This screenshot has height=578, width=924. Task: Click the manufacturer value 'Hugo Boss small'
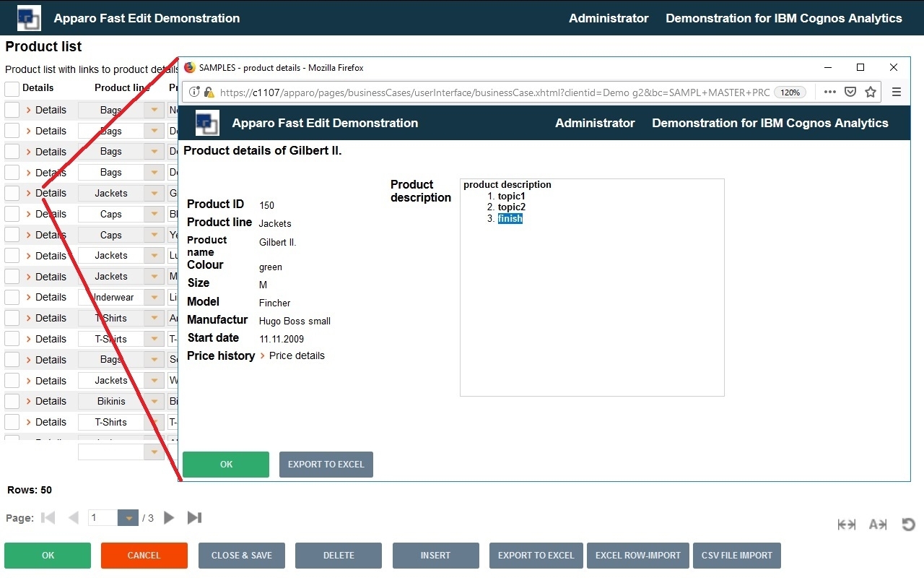pos(295,321)
